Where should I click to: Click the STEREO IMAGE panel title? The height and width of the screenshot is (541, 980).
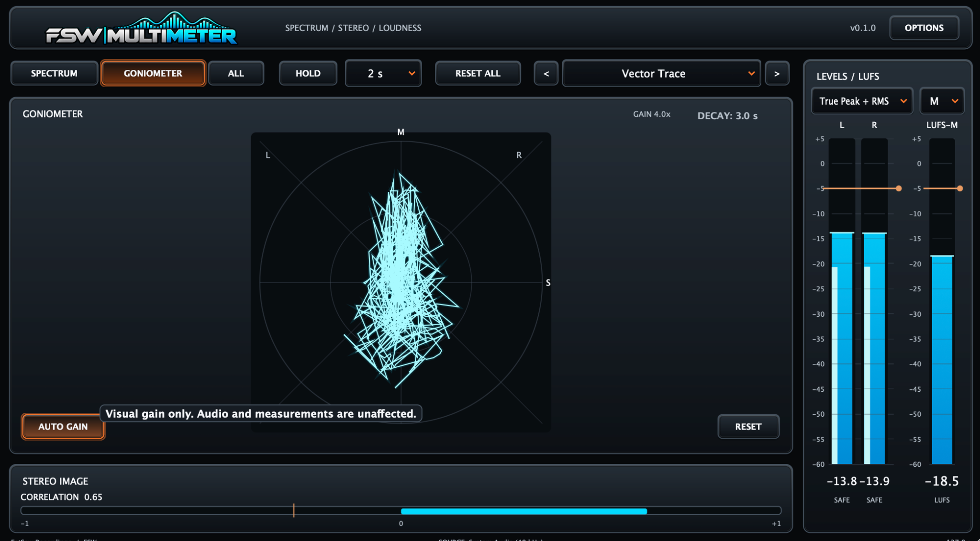click(x=56, y=481)
